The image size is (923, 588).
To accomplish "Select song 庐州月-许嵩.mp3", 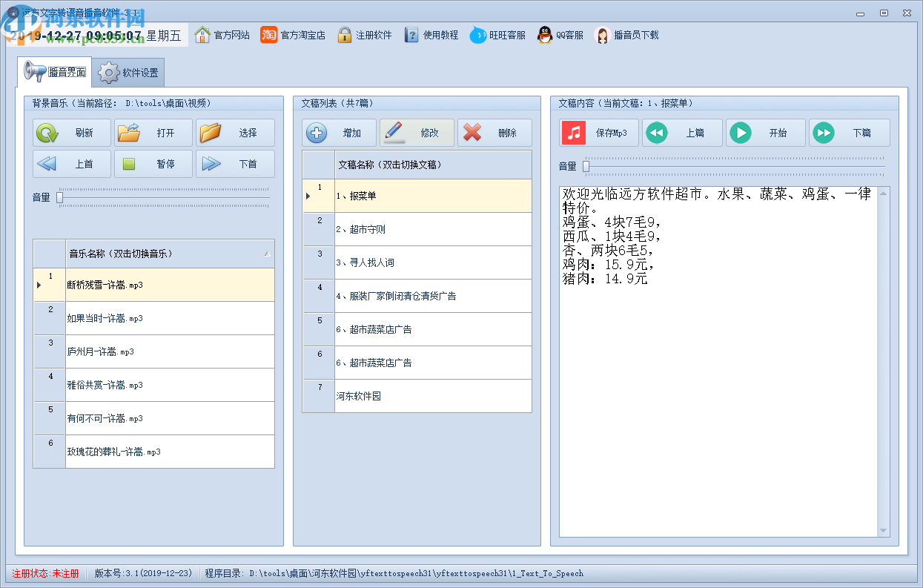I will click(x=170, y=351).
